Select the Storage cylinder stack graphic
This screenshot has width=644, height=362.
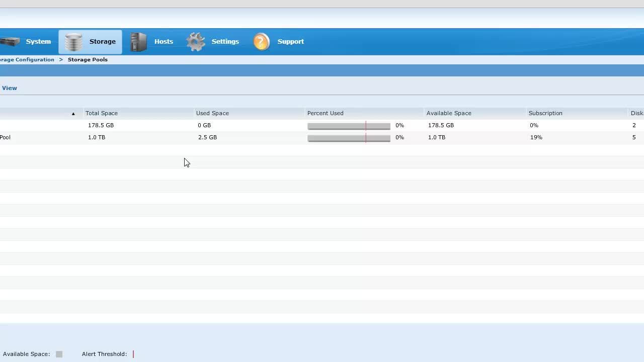(73, 41)
